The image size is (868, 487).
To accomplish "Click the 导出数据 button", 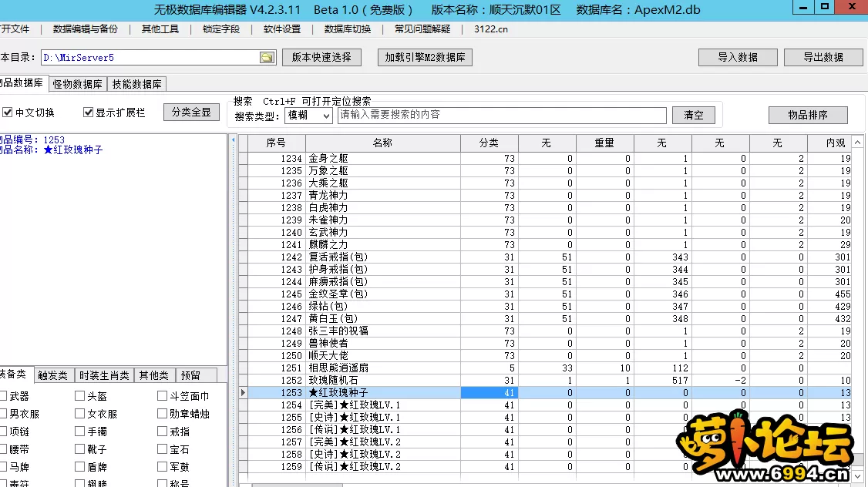I will point(824,58).
